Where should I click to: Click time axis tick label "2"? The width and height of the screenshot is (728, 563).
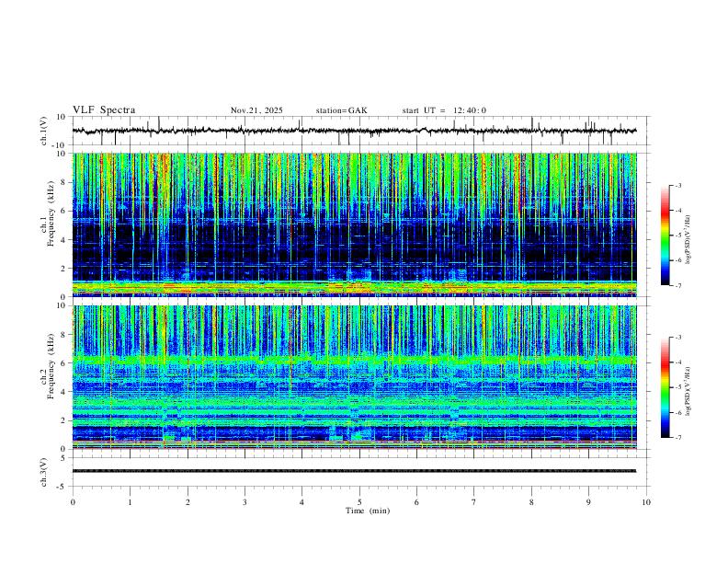[x=188, y=502]
